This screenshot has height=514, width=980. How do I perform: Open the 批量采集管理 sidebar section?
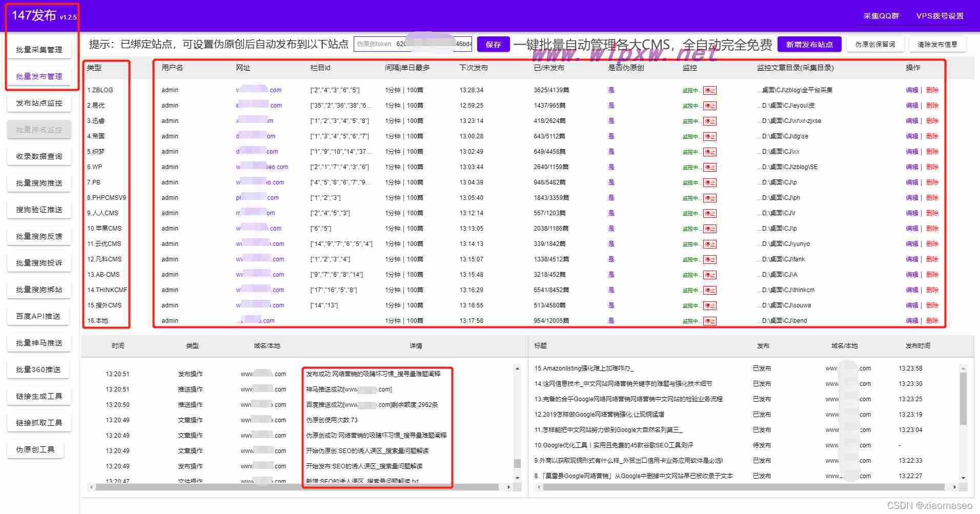click(39, 50)
